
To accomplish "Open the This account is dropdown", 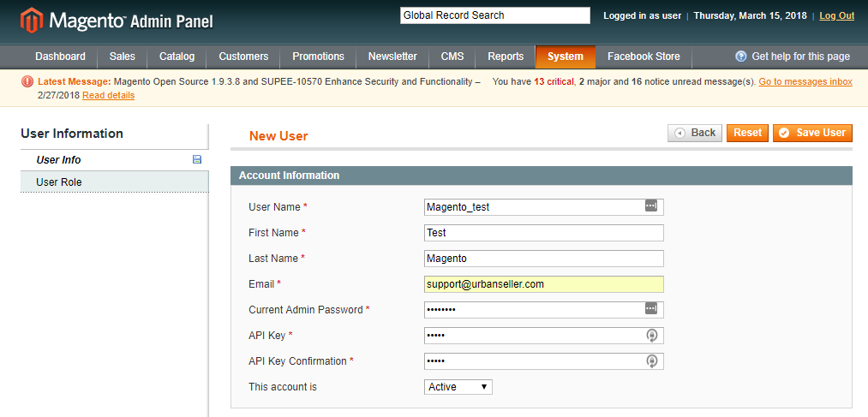I will [458, 387].
